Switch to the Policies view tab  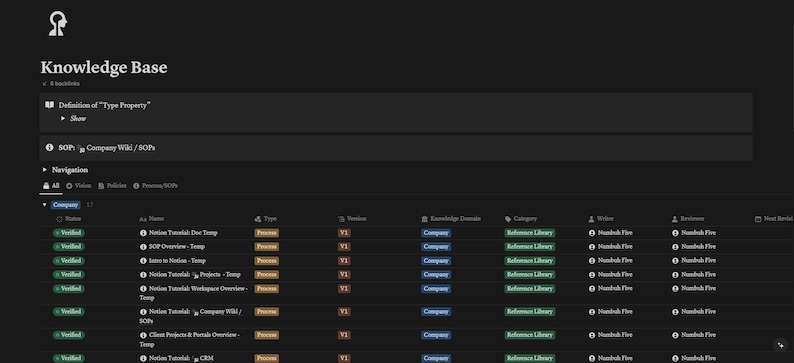[112, 186]
